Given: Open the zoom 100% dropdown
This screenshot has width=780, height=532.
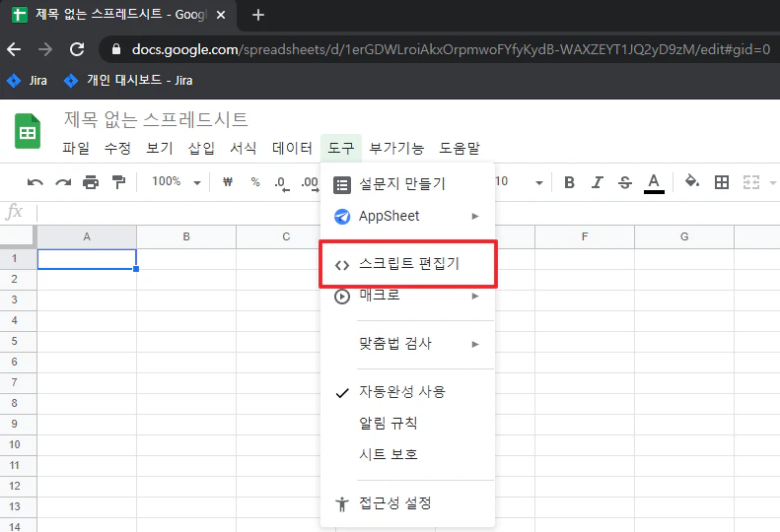Looking at the screenshot, I should point(177,182).
